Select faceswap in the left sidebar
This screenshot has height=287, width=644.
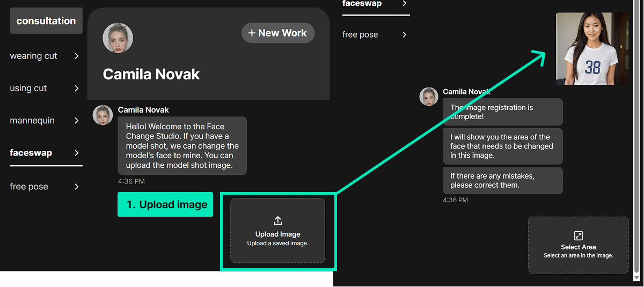pyautogui.click(x=31, y=153)
